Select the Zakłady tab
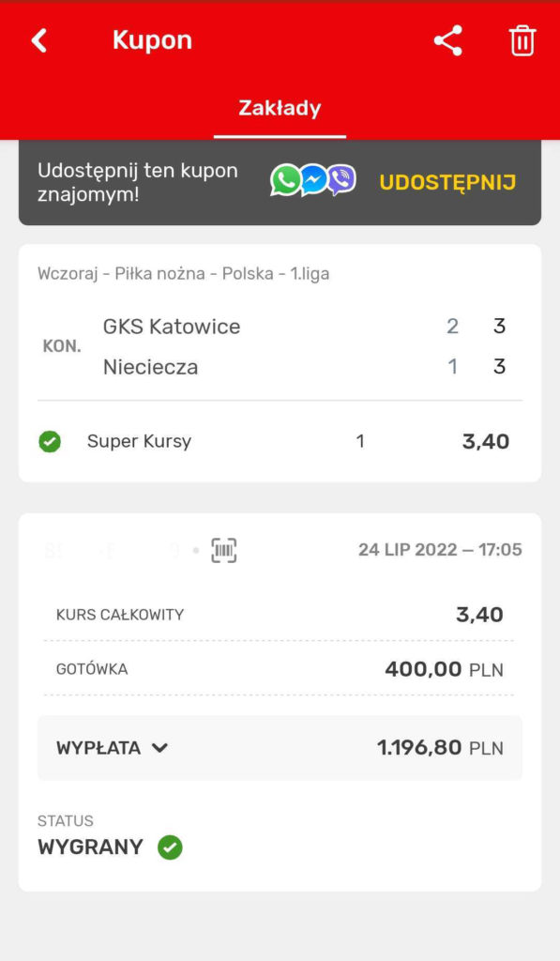This screenshot has height=961, width=560. pos(280,108)
